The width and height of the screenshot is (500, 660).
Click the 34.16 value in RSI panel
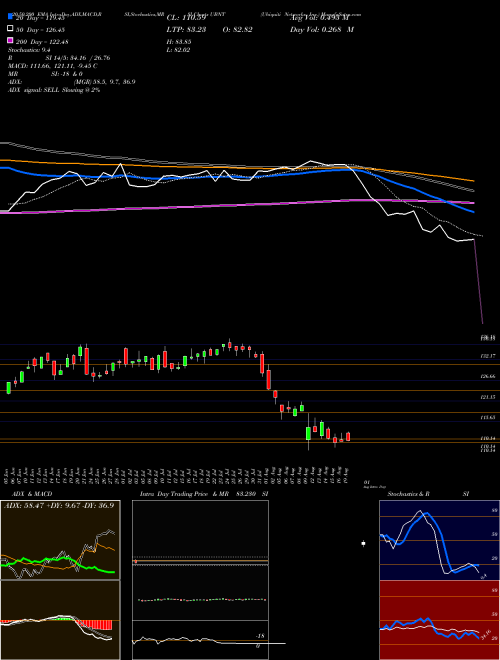click(x=486, y=634)
